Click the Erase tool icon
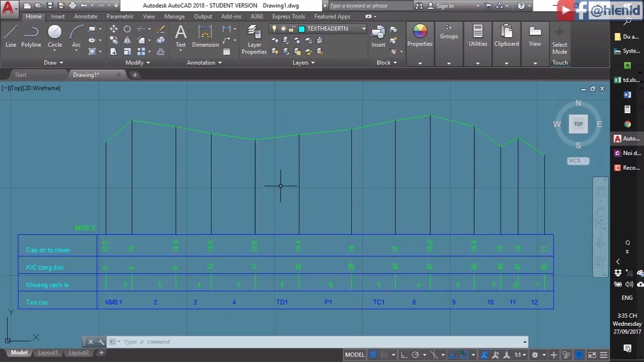Viewport: 644px width, 362px height. [161, 29]
